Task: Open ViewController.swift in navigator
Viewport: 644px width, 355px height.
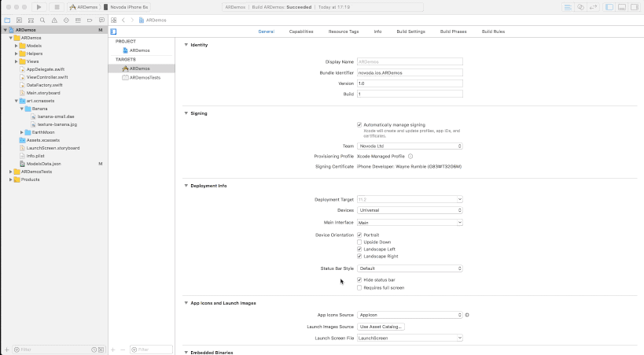Action: click(x=47, y=77)
